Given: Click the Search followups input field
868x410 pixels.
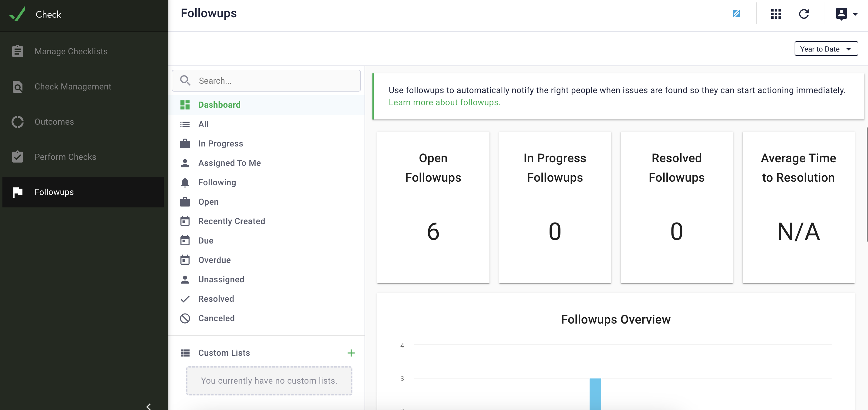Looking at the screenshot, I should click(266, 81).
